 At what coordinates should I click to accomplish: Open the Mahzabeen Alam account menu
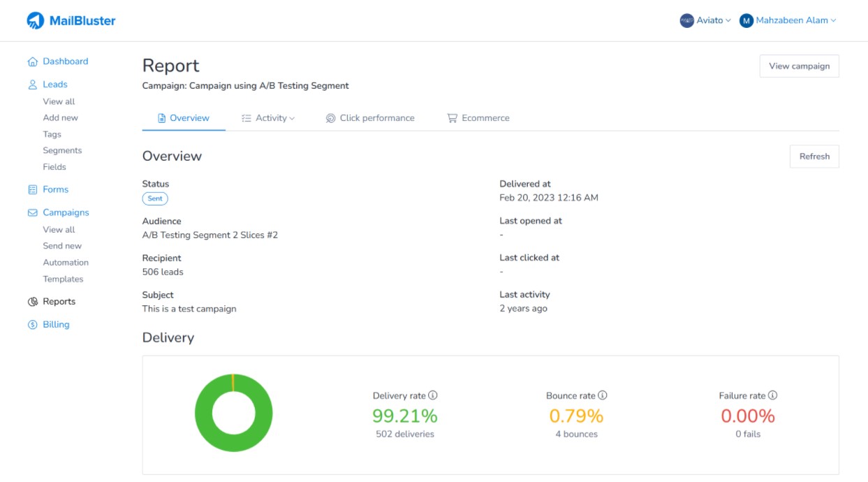(790, 20)
